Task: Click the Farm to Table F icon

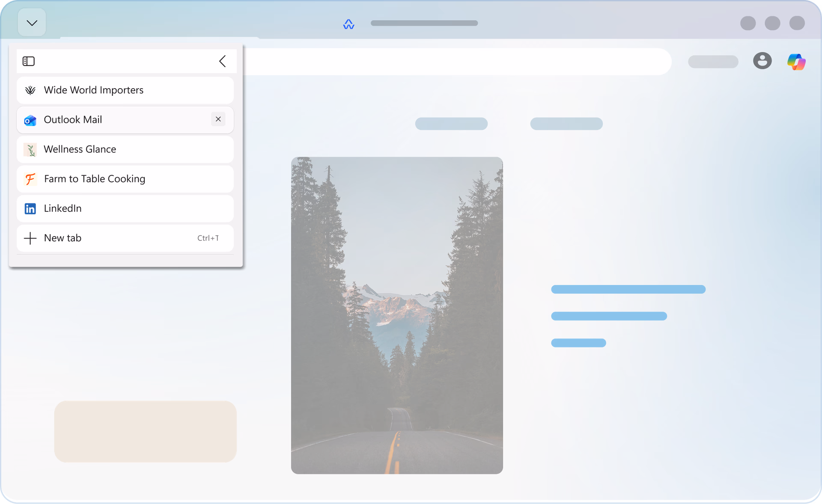Action: pyautogui.click(x=30, y=179)
